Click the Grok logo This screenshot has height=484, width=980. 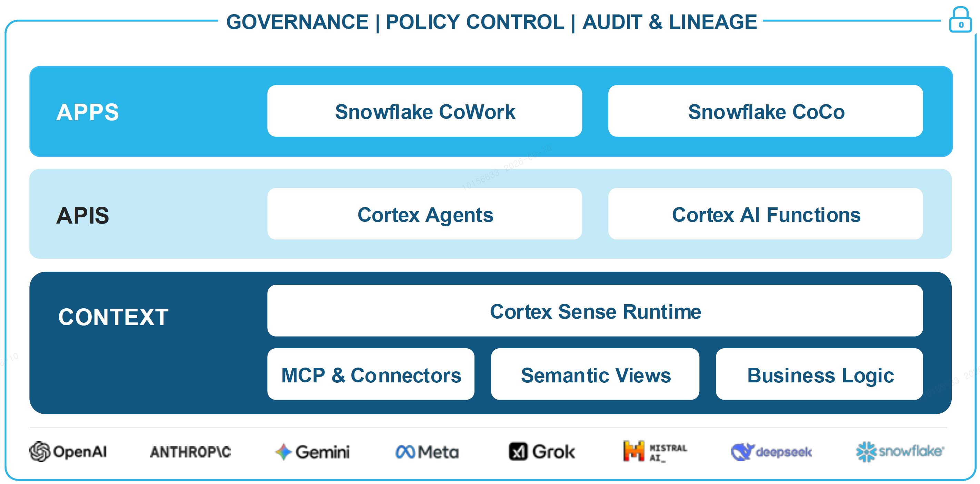542,452
